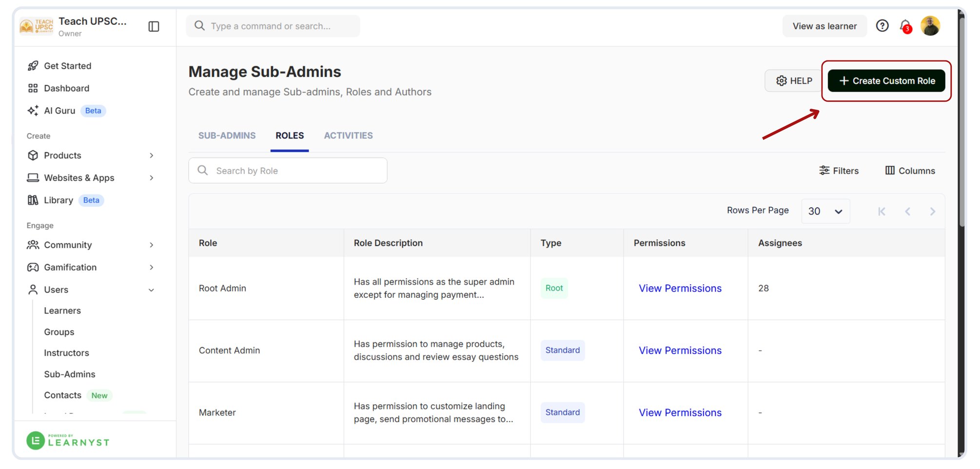980x469 pixels.
Task: Click Create Custom Role button
Action: 886,81
